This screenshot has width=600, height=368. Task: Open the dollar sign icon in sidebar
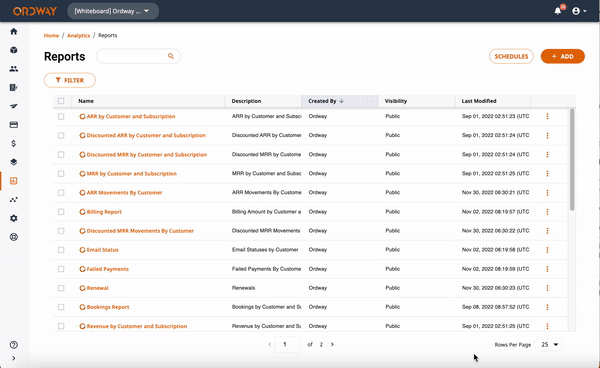[14, 143]
